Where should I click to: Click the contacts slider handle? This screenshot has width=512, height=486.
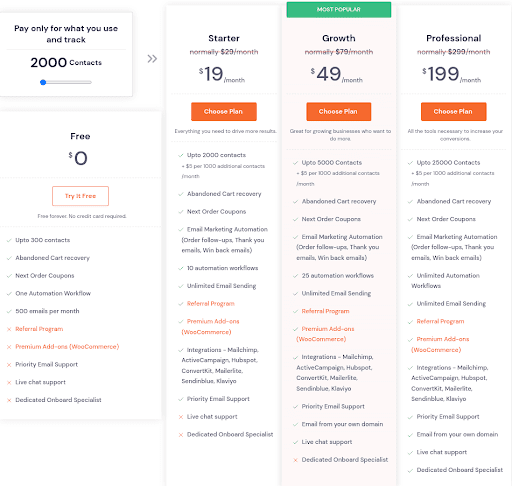point(43,82)
